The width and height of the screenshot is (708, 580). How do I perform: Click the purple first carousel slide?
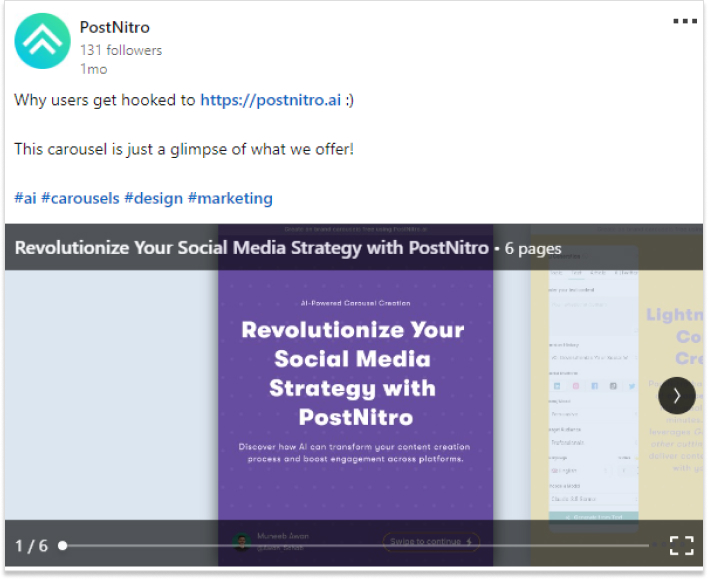coord(355,394)
